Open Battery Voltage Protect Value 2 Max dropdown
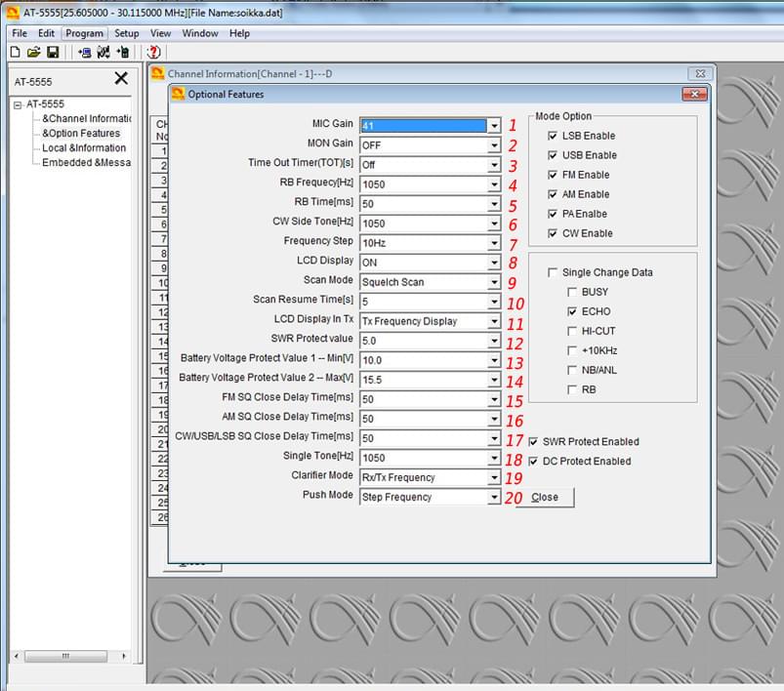The width and height of the screenshot is (784, 691). [494, 379]
